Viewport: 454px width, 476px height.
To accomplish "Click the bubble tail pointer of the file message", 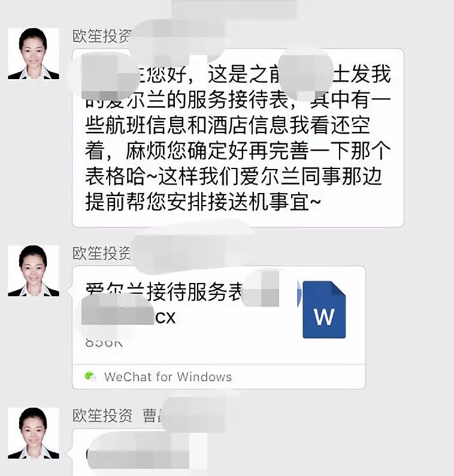I will [x=69, y=291].
